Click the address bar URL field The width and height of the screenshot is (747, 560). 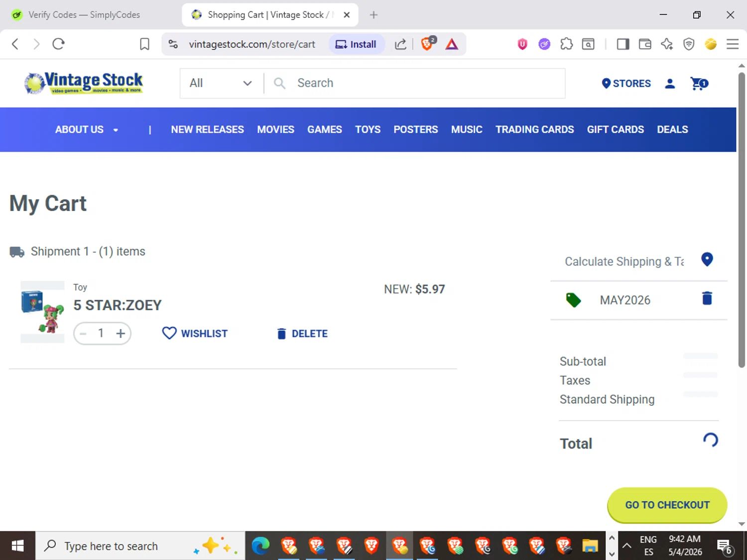(252, 44)
